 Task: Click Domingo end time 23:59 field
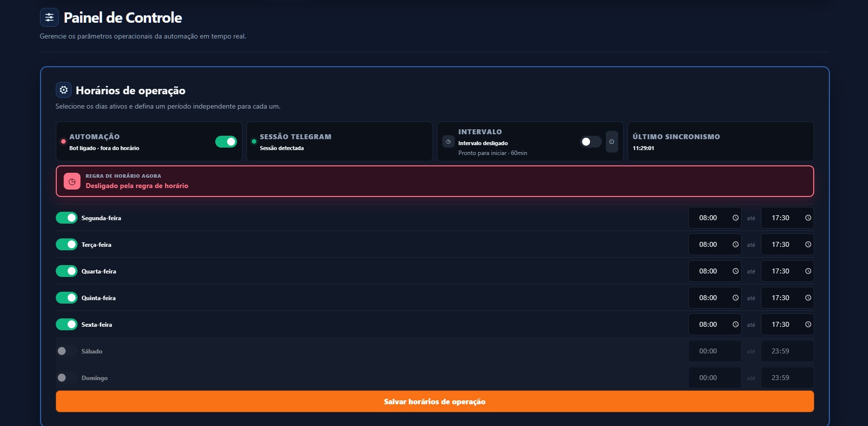tap(787, 378)
